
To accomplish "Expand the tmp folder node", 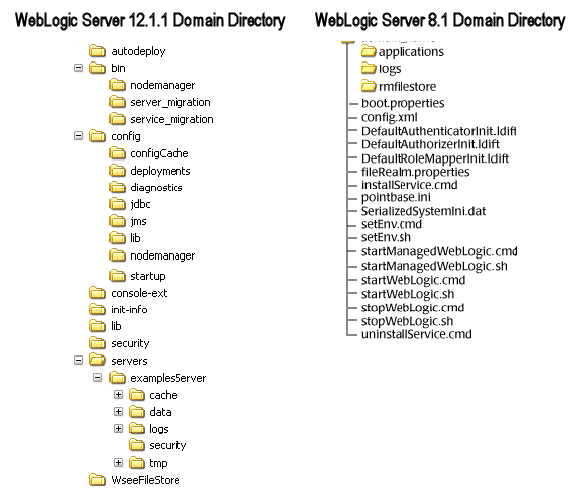I will [118, 463].
